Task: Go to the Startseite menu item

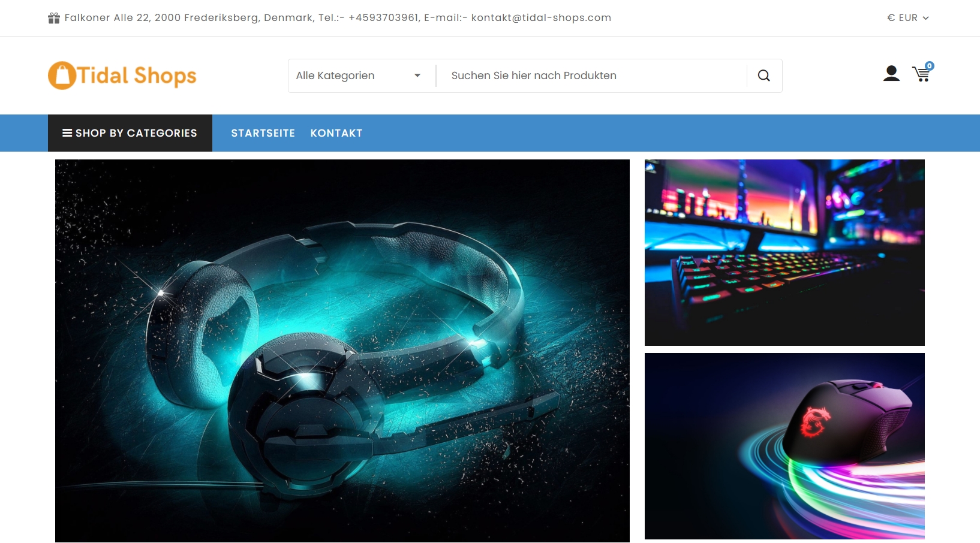Action: 263,133
